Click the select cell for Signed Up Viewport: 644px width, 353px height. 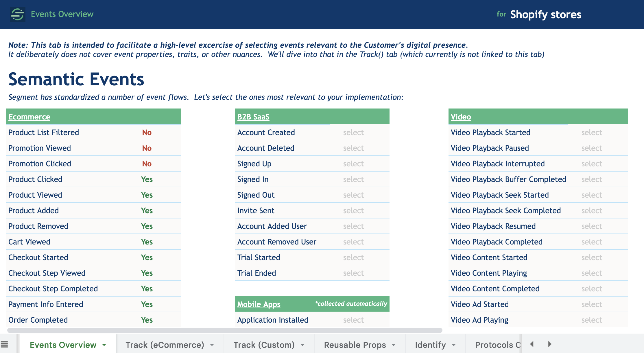coord(353,164)
